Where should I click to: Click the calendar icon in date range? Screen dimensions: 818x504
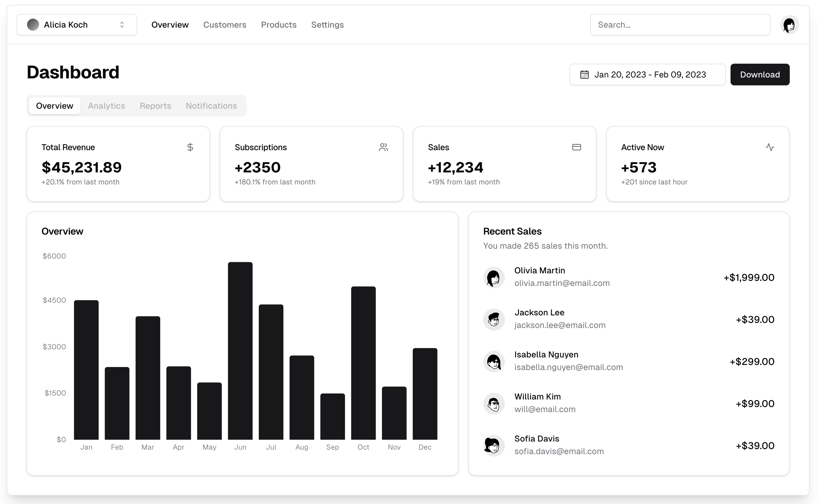point(584,74)
